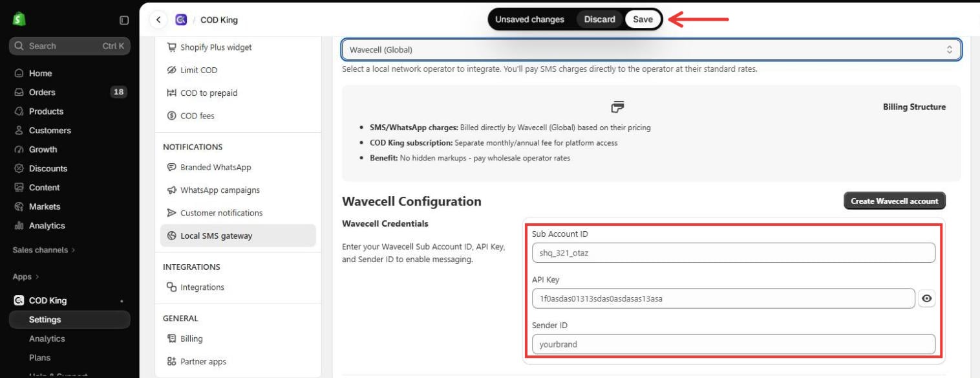
Task: Click the billing card icon in info box
Action: tap(618, 107)
